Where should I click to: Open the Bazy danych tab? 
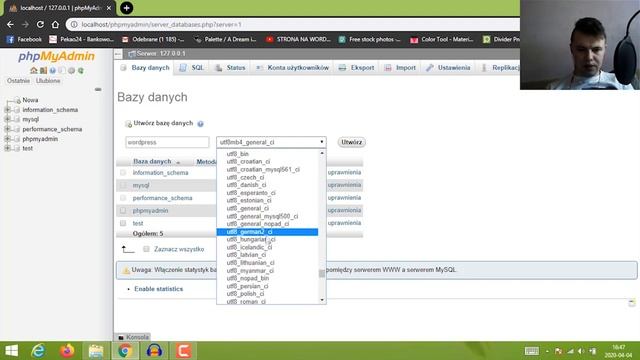click(145, 68)
